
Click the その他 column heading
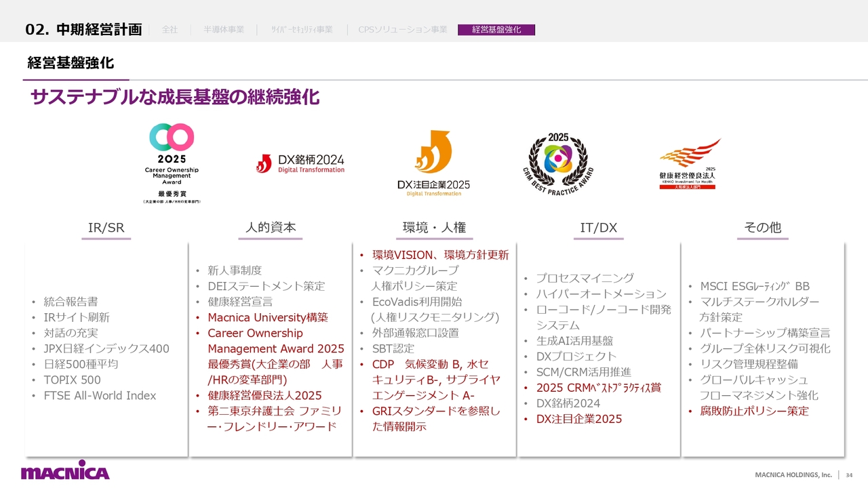[762, 228]
